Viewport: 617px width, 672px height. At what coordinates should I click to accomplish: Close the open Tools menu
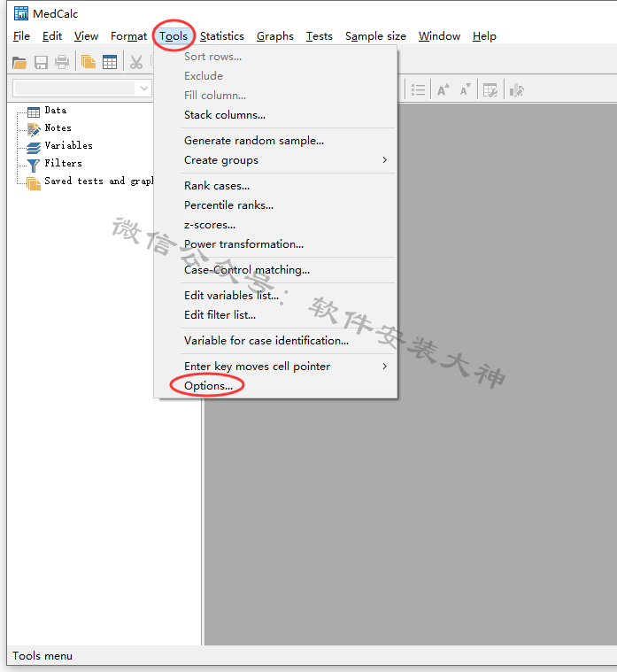pyautogui.click(x=174, y=36)
